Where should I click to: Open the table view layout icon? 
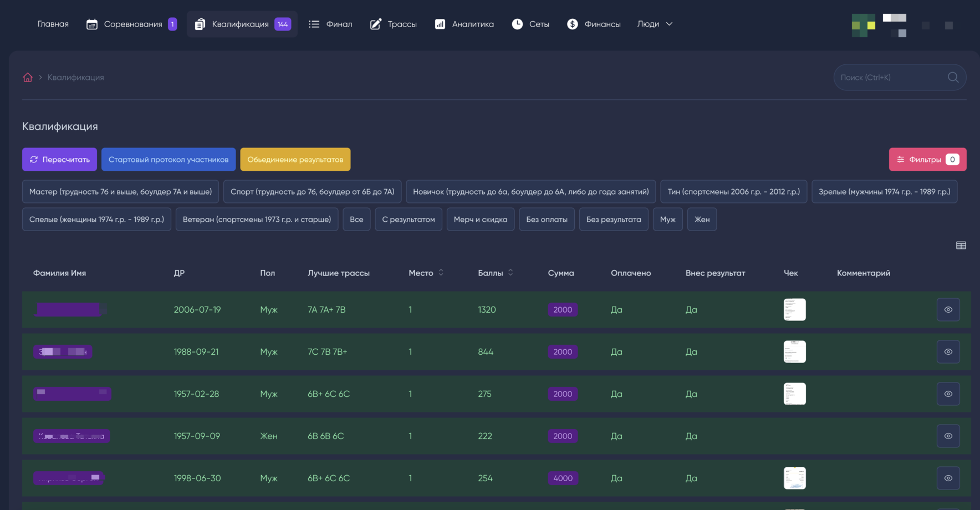961,246
